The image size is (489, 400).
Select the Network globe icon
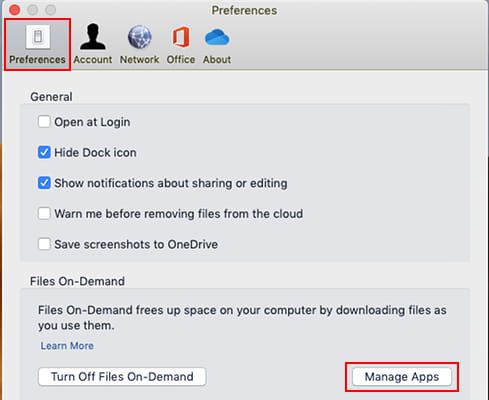[x=140, y=37]
